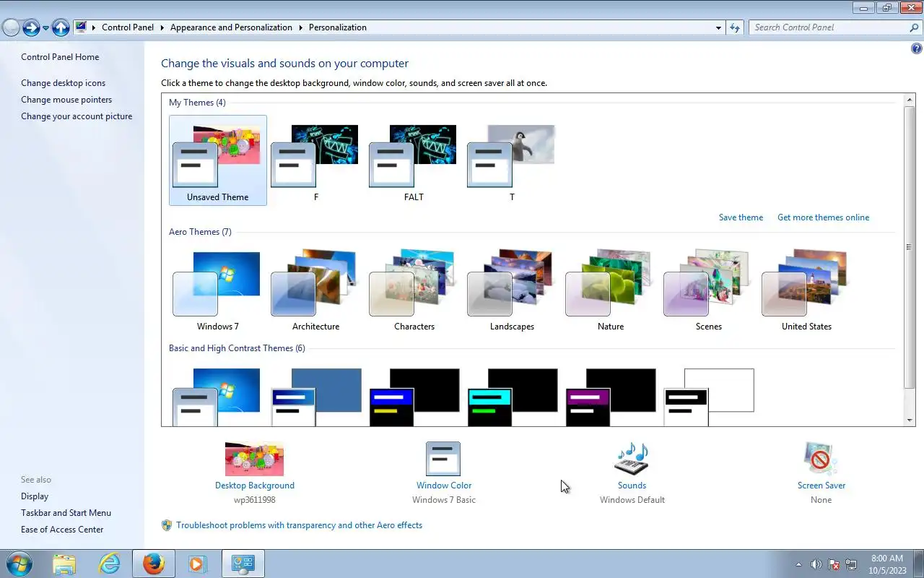The image size is (924, 578).
Task: Click Appearance and Personalization breadcrumb
Action: 231,27
